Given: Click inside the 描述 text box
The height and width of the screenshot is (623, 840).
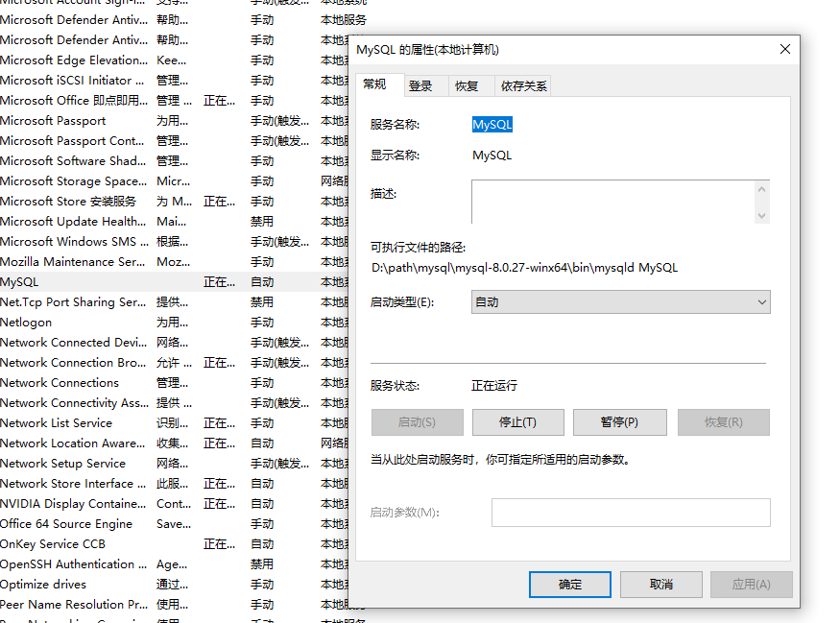Looking at the screenshot, I should click(x=612, y=202).
